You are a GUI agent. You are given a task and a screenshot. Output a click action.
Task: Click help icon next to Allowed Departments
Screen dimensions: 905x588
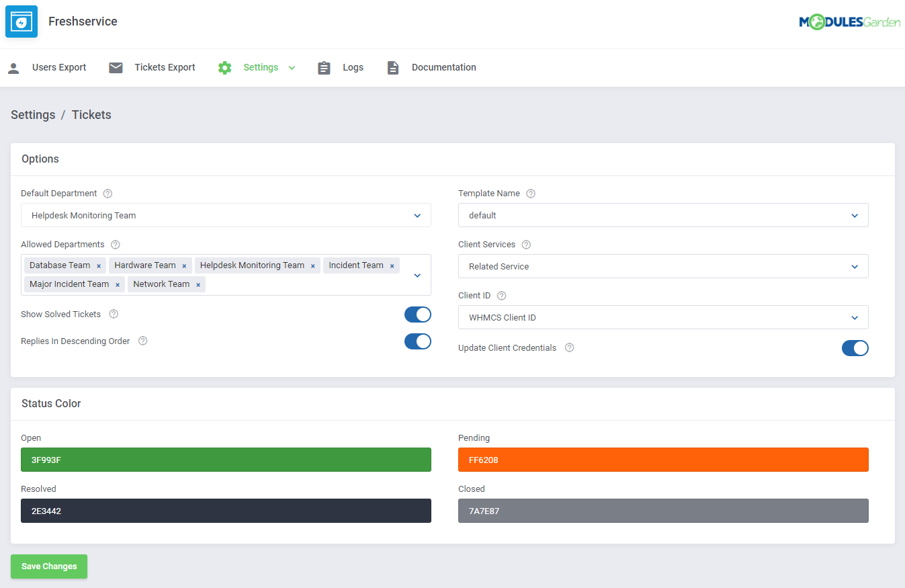point(115,245)
